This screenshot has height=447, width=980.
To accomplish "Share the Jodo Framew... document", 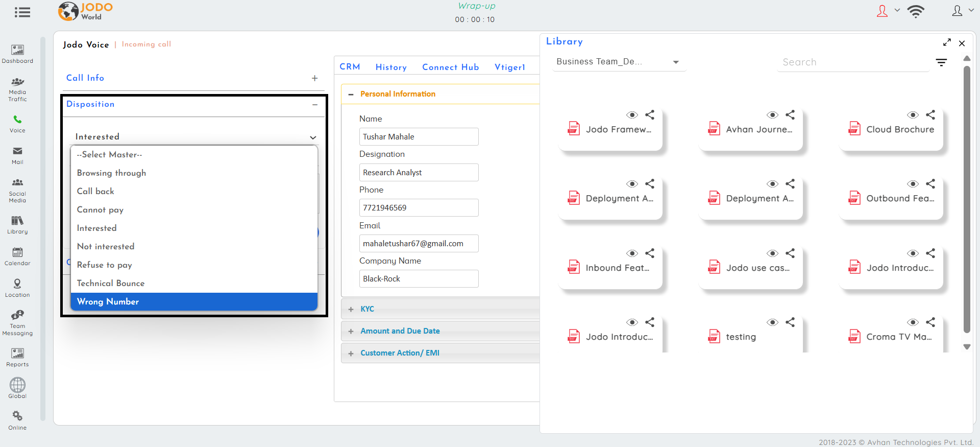I will click(x=650, y=115).
